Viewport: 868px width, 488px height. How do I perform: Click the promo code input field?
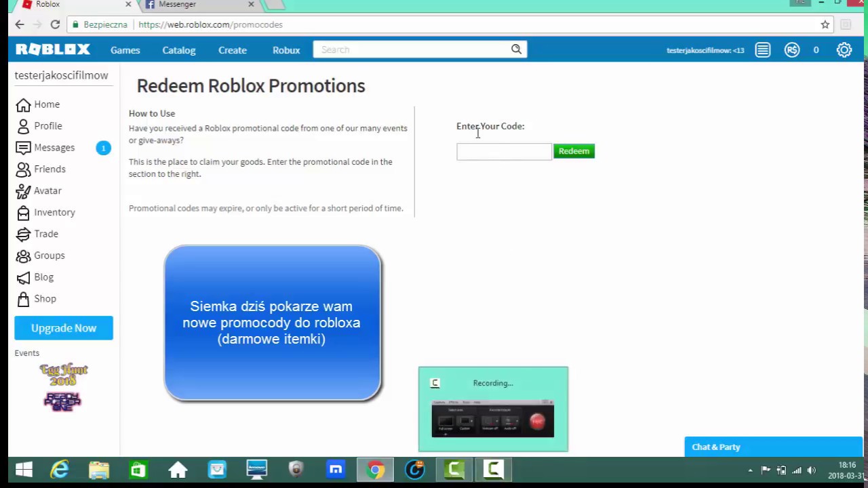tap(504, 152)
